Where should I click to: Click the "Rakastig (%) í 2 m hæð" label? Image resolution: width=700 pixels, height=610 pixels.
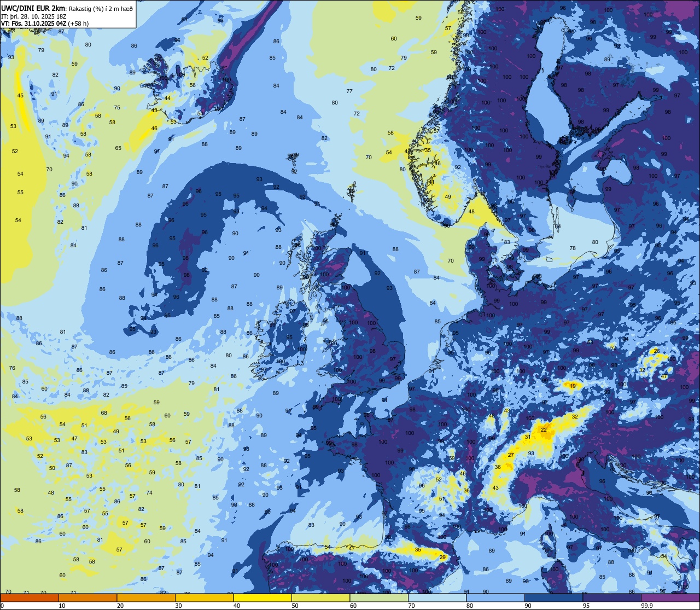click(x=100, y=8)
